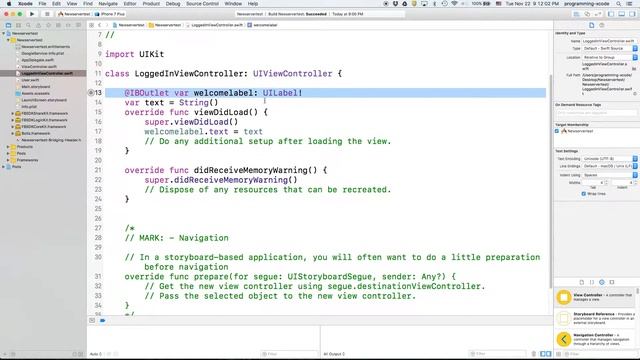
Task: Collapse the Newservertest project root
Action: (4, 33)
